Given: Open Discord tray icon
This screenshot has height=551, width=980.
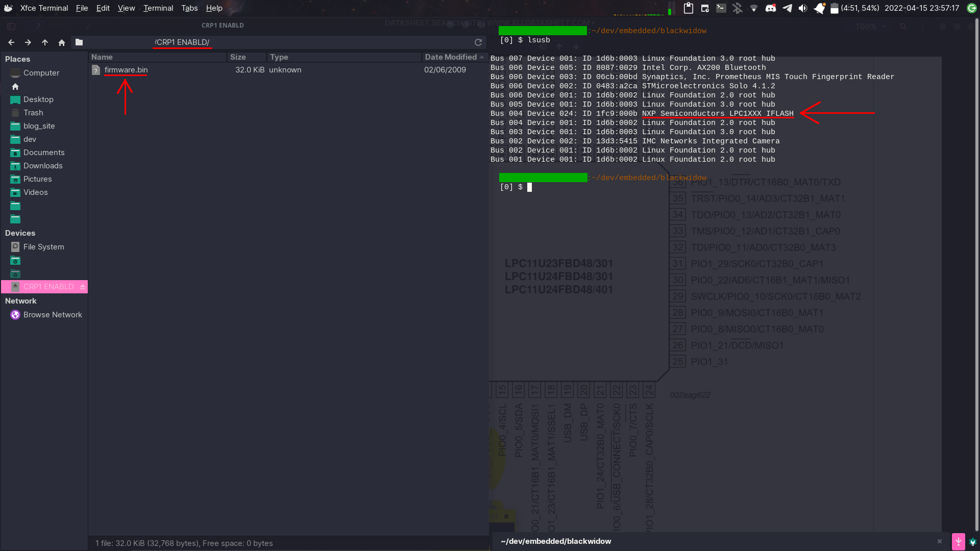Looking at the screenshot, I should click(771, 8).
